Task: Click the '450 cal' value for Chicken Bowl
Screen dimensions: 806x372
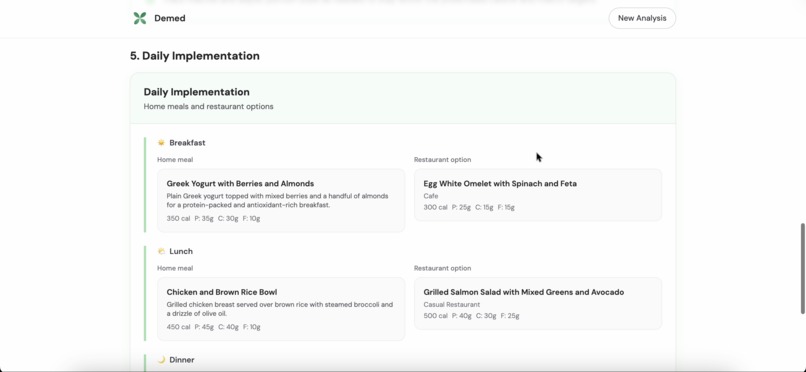Action: pyautogui.click(x=178, y=327)
